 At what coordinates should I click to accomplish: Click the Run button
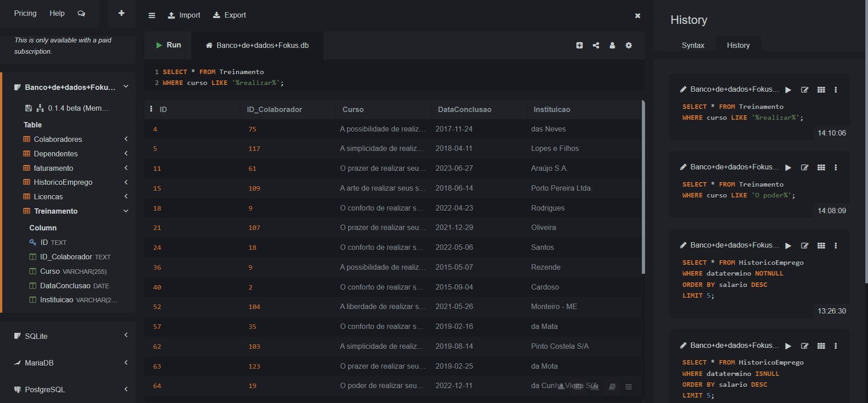coord(168,45)
